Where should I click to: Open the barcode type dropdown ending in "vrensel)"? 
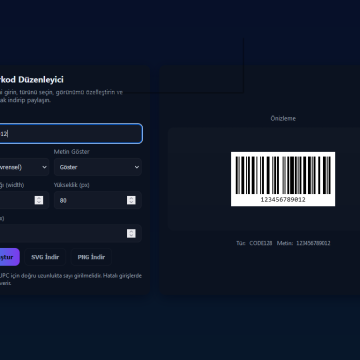23,167
